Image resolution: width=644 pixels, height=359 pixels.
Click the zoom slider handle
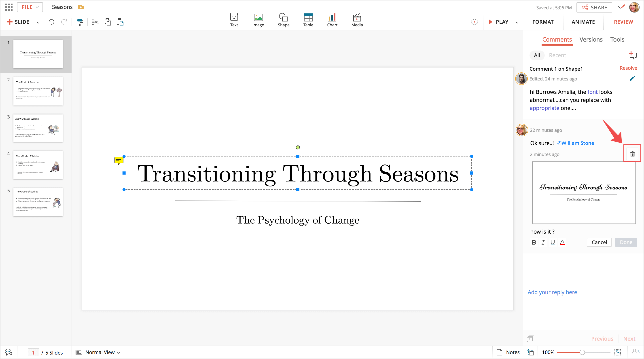click(x=582, y=352)
